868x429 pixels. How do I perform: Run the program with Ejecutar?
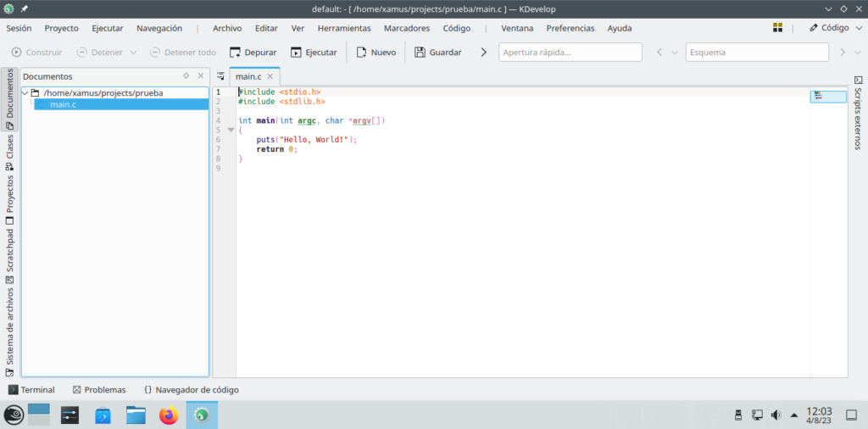pyautogui.click(x=314, y=52)
